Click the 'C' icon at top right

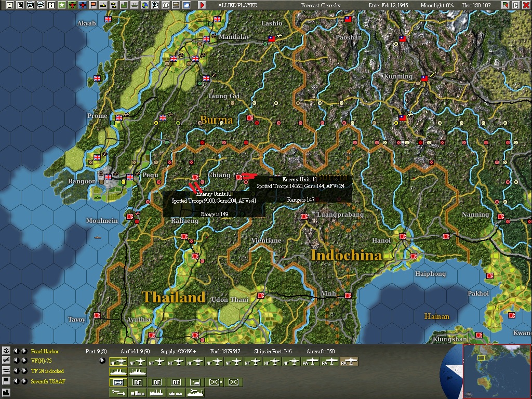click(516, 5)
